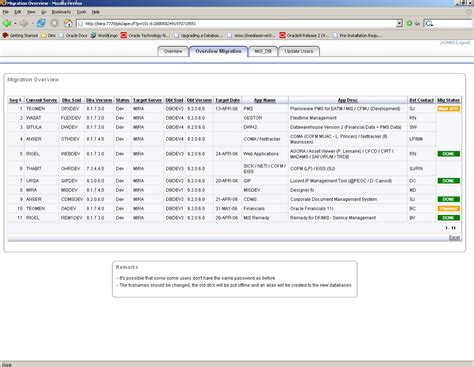474x367 pixels.
Task: Click the Forward arrow button
Action: click(24, 23)
